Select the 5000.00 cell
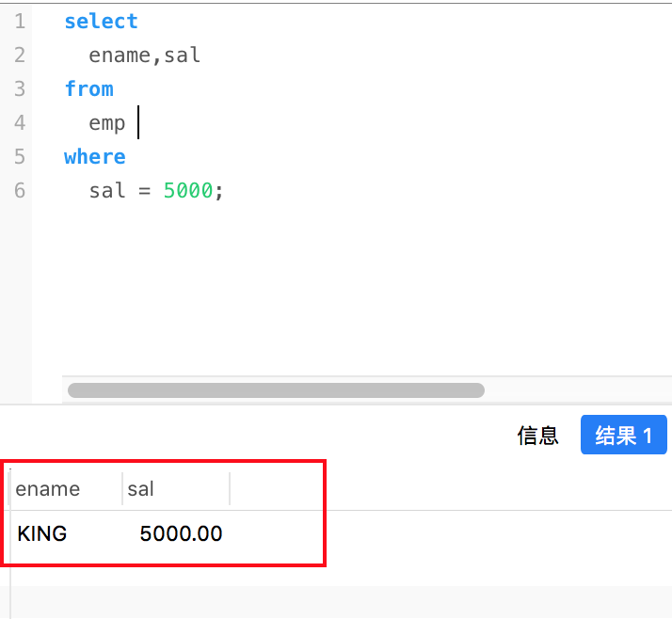Viewport: 672px width, 619px height. [x=181, y=533]
